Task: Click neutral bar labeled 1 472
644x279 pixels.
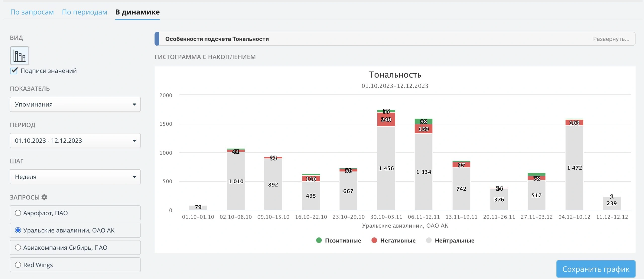Action: [x=574, y=167]
